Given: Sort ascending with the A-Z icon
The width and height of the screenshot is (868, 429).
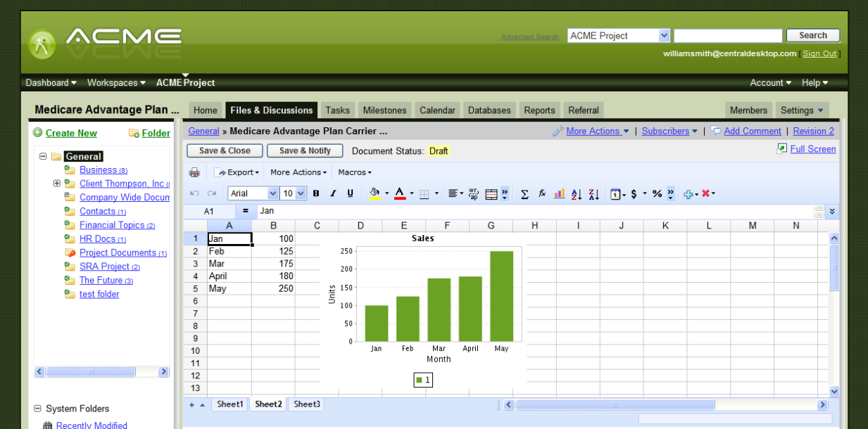Looking at the screenshot, I should [577, 193].
